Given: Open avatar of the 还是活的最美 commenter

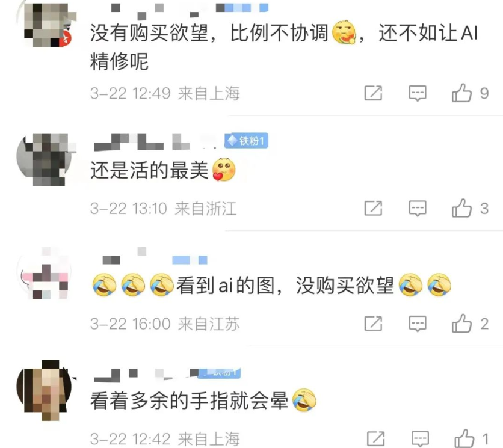Looking at the screenshot, I should click(x=45, y=159).
